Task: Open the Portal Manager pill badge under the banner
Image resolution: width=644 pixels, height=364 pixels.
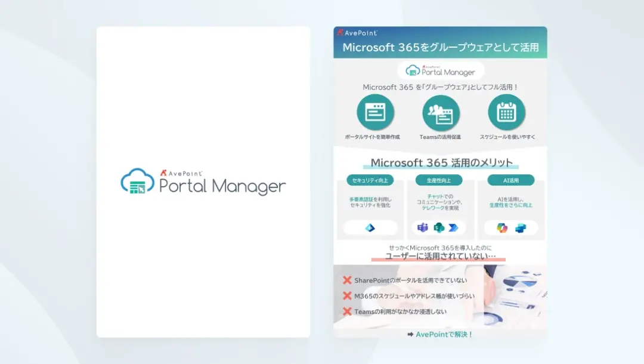Action: (440, 70)
